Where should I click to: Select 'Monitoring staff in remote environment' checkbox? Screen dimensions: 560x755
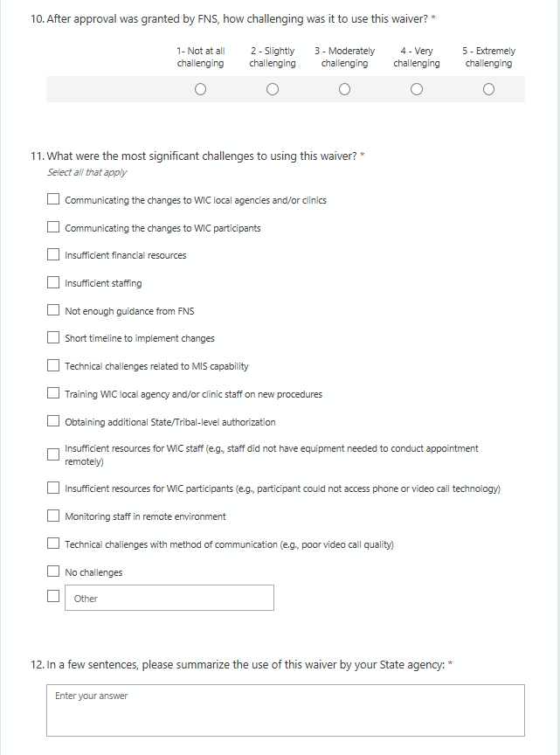pyautogui.click(x=53, y=516)
